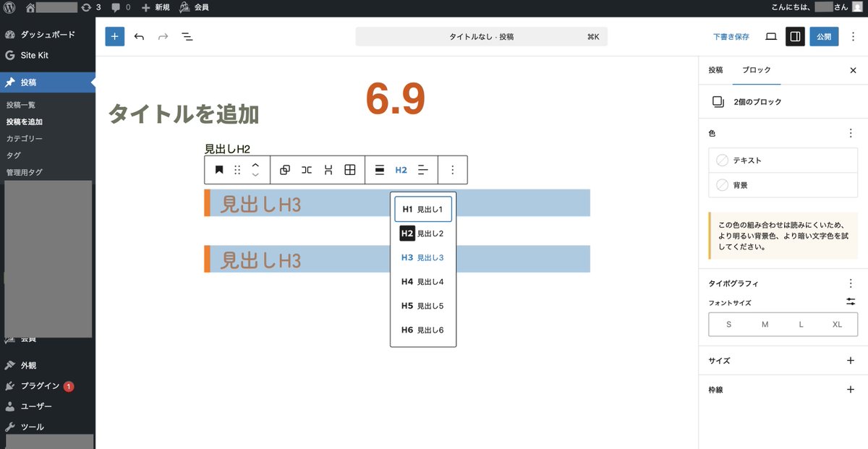Group the selected blocks
Screen dimensions: 868x449
[x=285, y=170]
